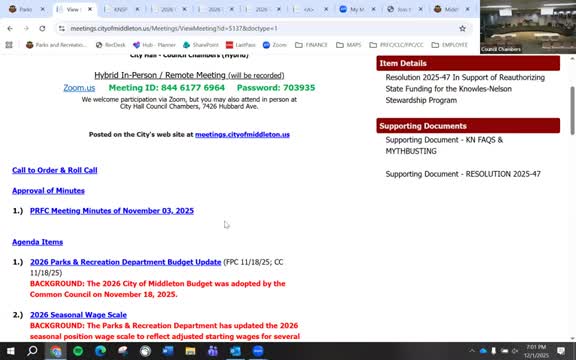This screenshot has height=360, width=576.
Task: Open the apps grid icon in bookmarks bar
Action: click(9, 45)
